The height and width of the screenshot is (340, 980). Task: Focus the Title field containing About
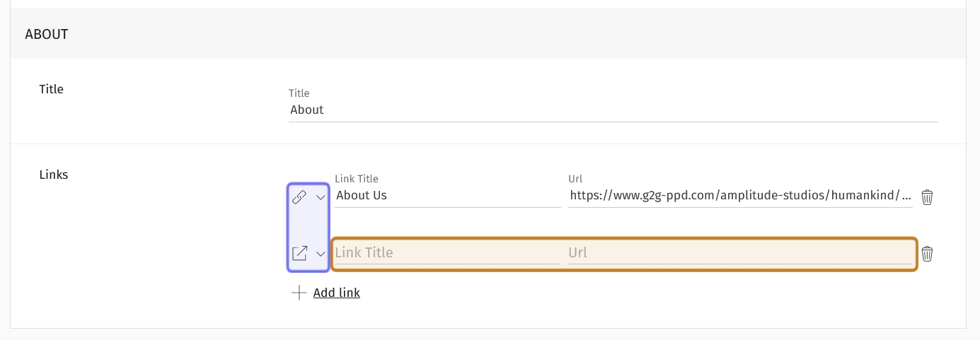click(x=612, y=110)
